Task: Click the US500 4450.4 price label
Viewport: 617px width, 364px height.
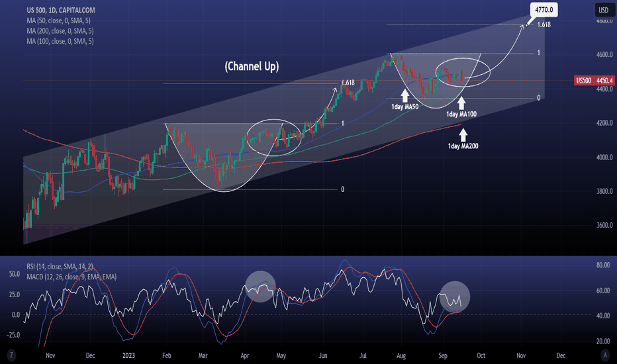Action: pyautogui.click(x=594, y=81)
